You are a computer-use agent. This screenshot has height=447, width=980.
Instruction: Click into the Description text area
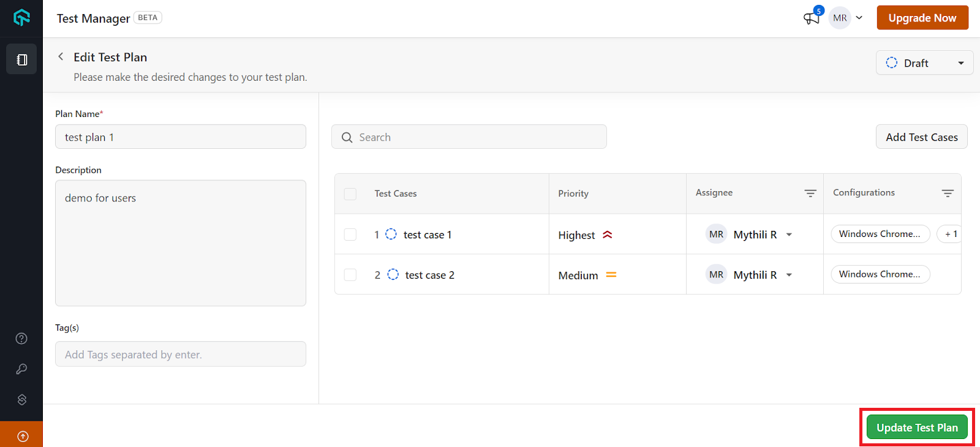181,243
